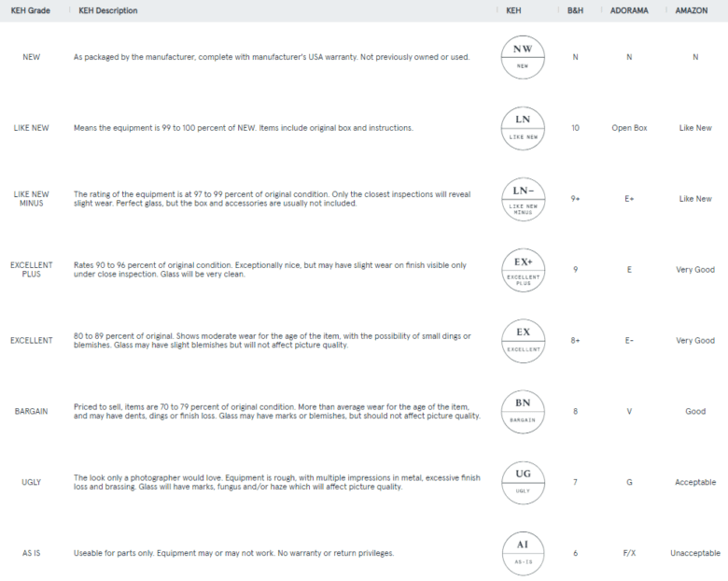Click the LN- Like New Minus badge
This screenshot has width=728, height=581.
click(x=523, y=199)
